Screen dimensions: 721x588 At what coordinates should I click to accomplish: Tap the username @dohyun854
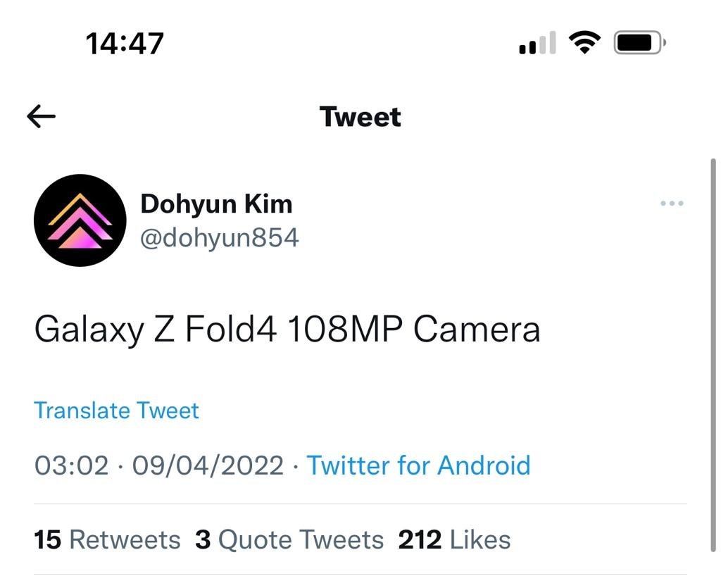[220, 237]
